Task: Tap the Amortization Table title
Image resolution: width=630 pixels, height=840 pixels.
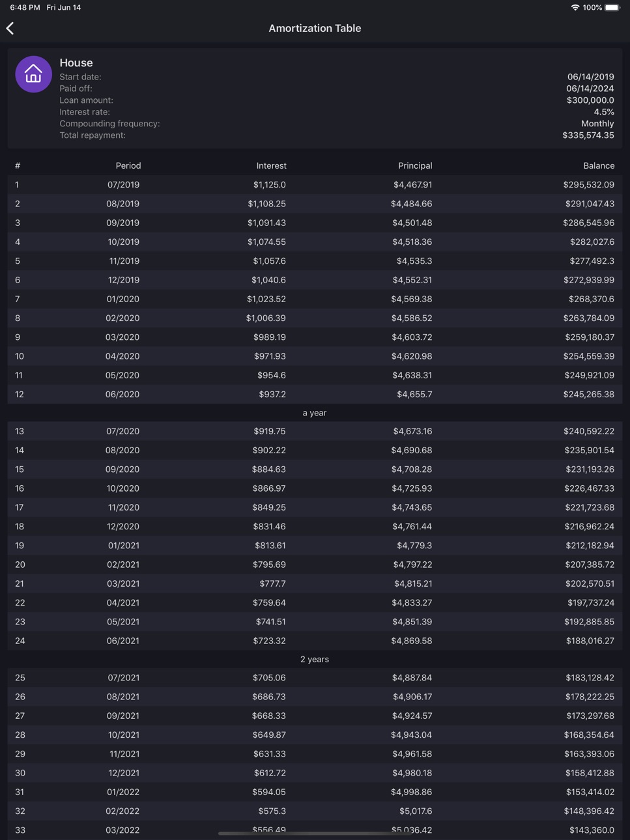Action: click(x=315, y=28)
